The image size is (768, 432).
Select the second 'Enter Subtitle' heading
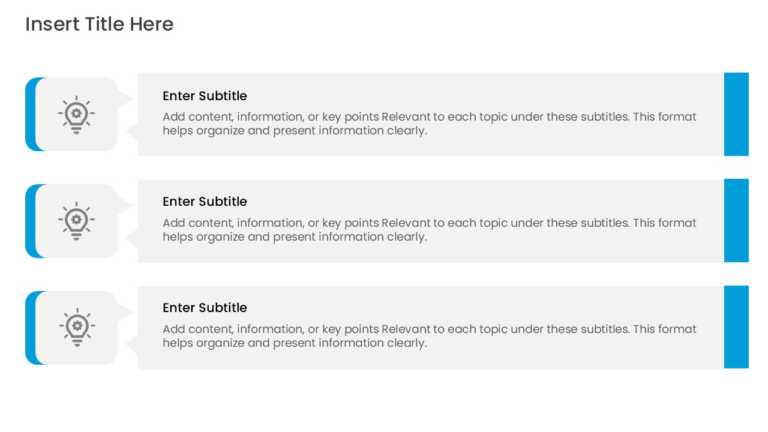click(x=205, y=202)
